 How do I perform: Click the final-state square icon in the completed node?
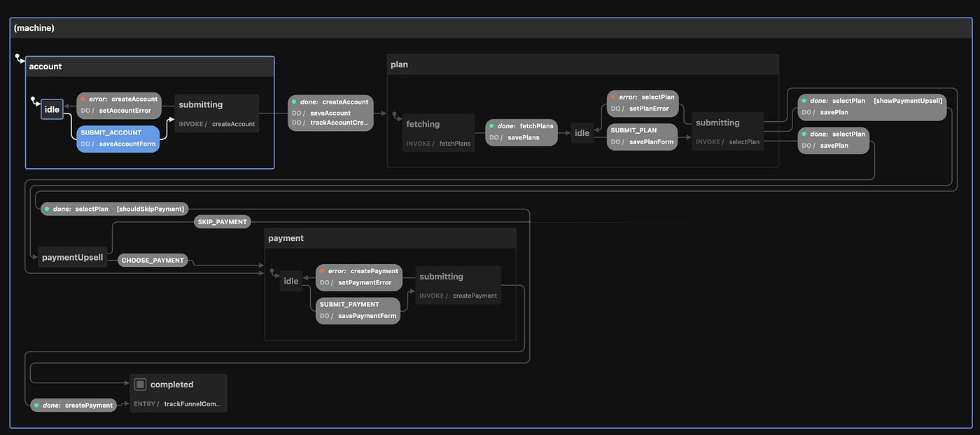(x=139, y=384)
